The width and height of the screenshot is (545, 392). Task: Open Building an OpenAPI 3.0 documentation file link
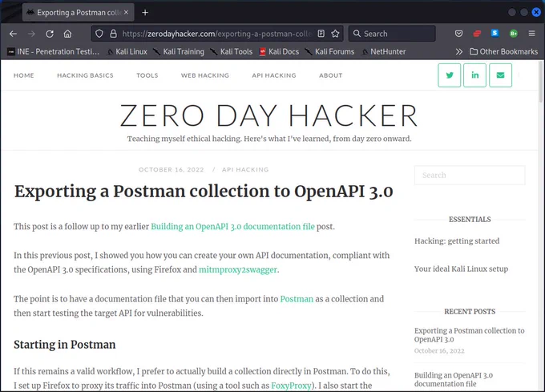tap(232, 227)
